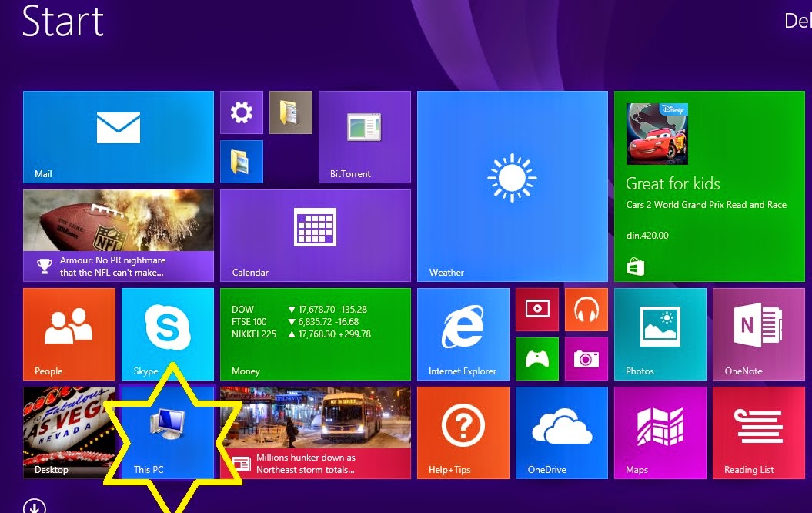Image resolution: width=812 pixels, height=513 pixels.
Task: Open the orange Music headphones tile
Action: coord(586,310)
